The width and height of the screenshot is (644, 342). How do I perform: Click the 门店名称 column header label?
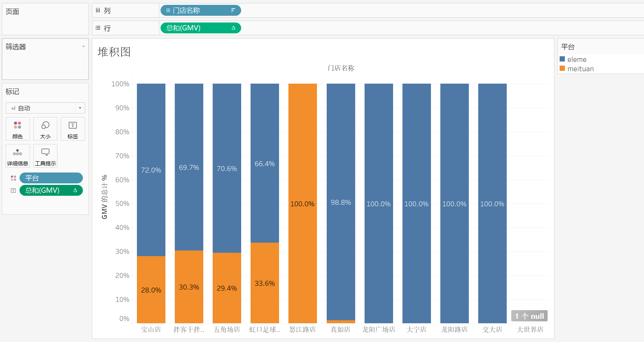point(341,68)
